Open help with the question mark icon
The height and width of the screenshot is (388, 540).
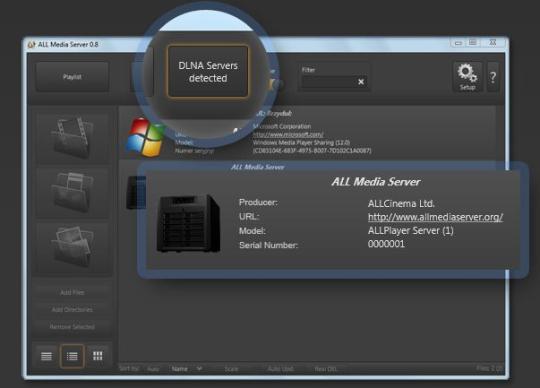pyautogui.click(x=493, y=77)
